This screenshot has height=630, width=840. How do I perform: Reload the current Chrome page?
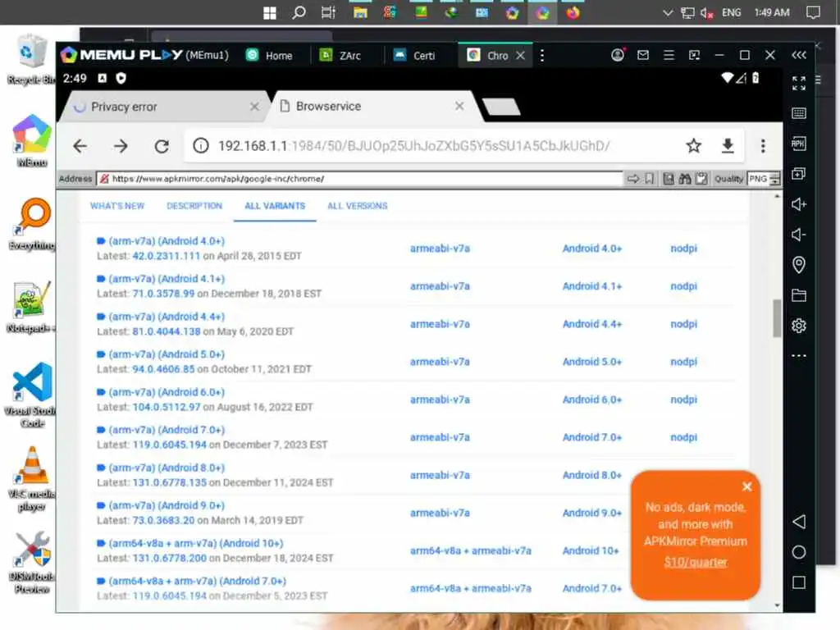point(162,146)
